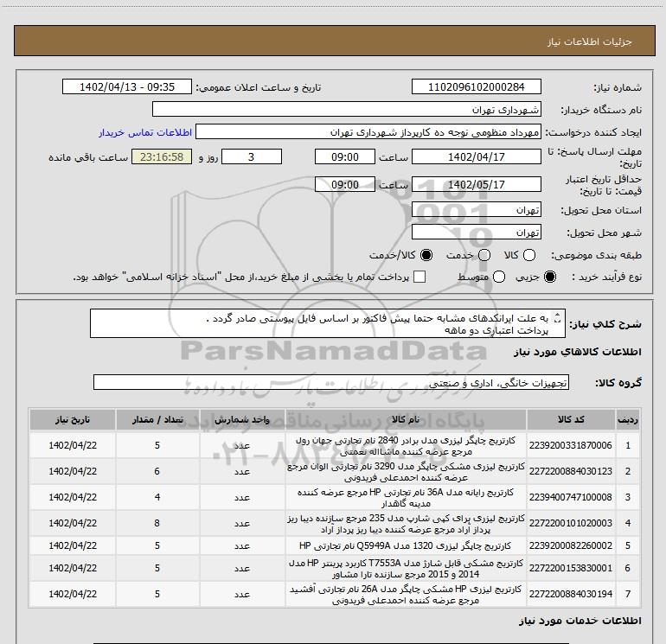Select the خدمت radio button

[x=484, y=255]
